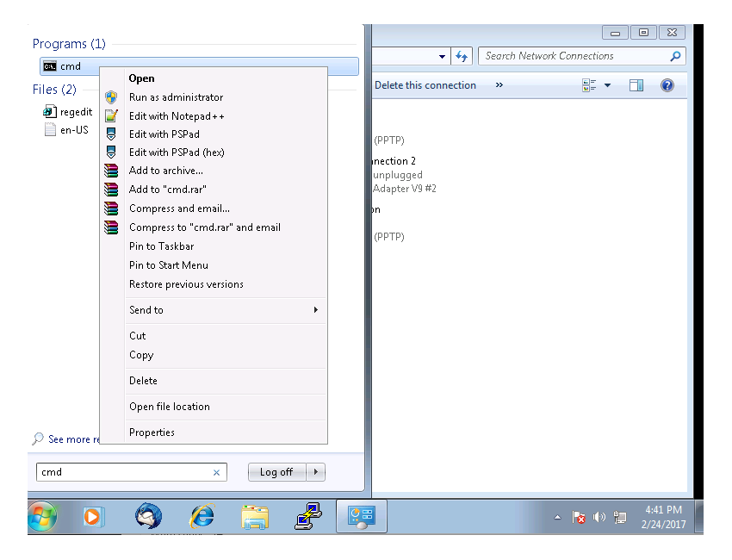The height and width of the screenshot is (560, 732).
Task: Click the icon beside Edit with PSPad (hex)
Action: [111, 152]
